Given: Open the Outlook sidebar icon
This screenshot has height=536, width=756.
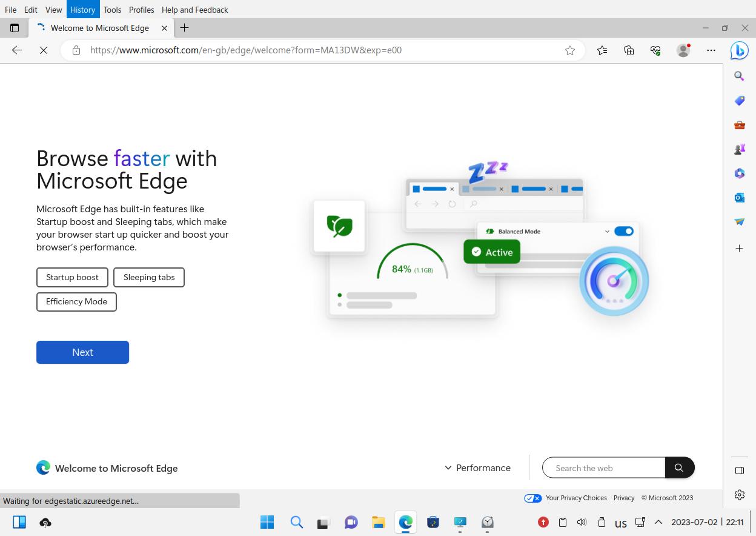Looking at the screenshot, I should 739,198.
